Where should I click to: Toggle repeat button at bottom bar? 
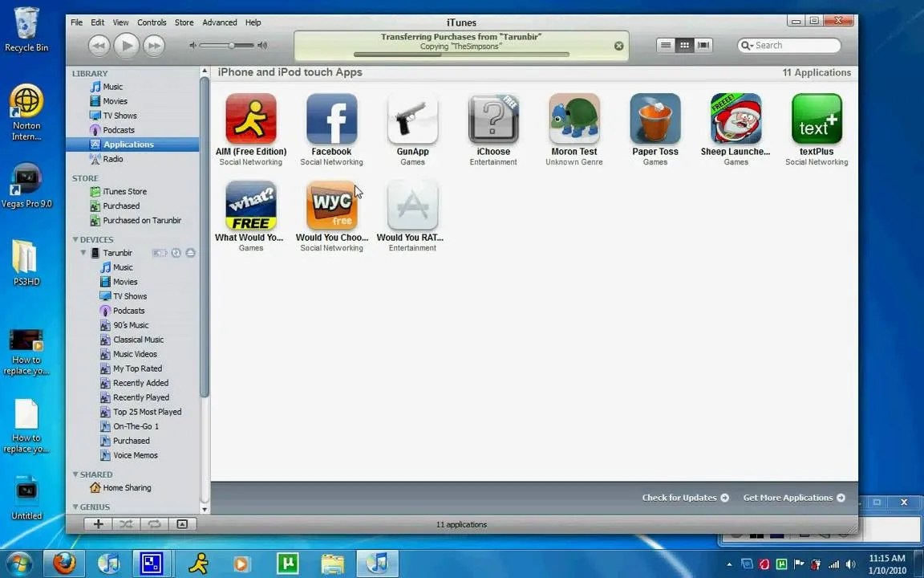click(x=154, y=524)
